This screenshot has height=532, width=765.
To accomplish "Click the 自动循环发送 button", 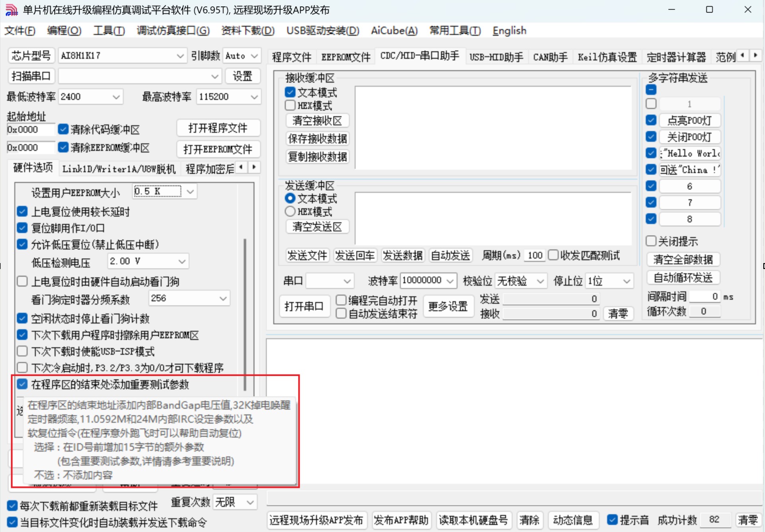I will (x=683, y=278).
